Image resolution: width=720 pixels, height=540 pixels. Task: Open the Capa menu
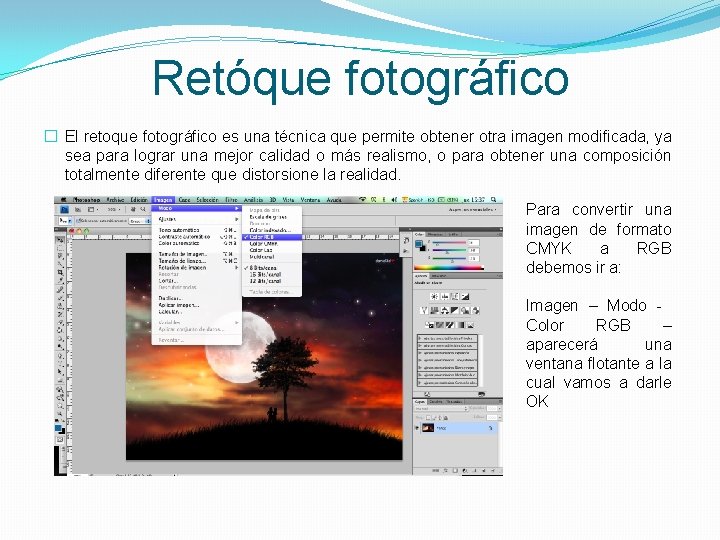click(x=184, y=200)
